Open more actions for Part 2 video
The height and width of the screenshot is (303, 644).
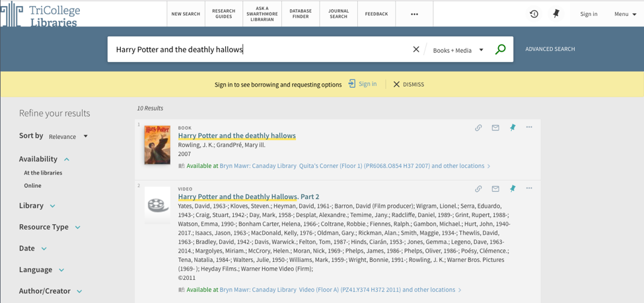tap(529, 189)
